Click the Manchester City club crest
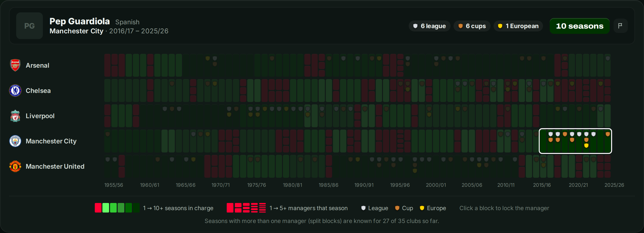The height and width of the screenshot is (233, 644). tap(15, 141)
